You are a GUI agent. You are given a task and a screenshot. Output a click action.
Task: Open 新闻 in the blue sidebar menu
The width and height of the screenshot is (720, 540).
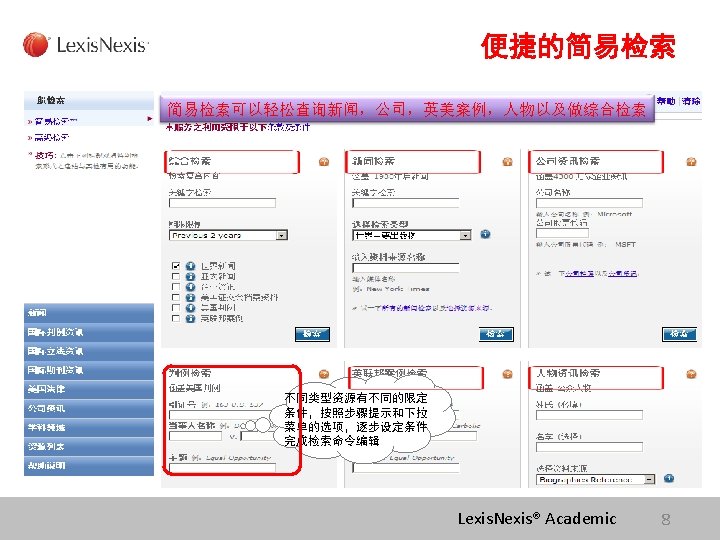(89, 313)
